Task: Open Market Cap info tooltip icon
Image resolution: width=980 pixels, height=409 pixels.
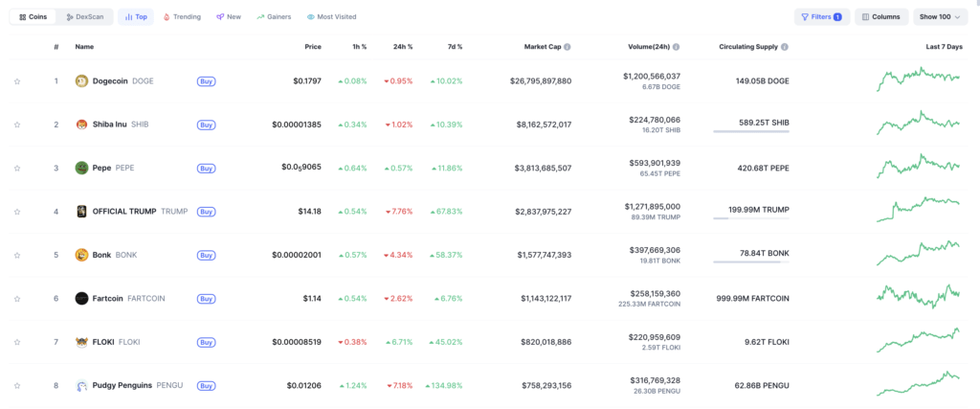Action: [x=568, y=47]
